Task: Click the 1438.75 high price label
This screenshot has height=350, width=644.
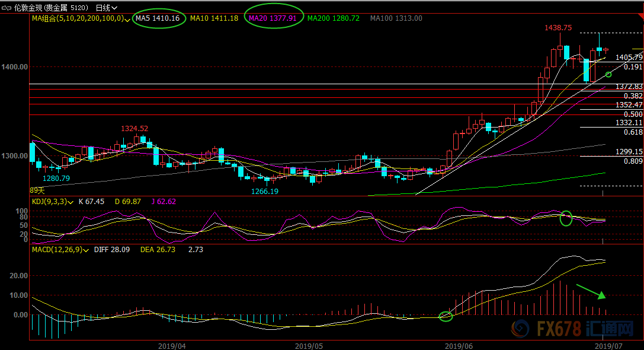Action: click(558, 27)
